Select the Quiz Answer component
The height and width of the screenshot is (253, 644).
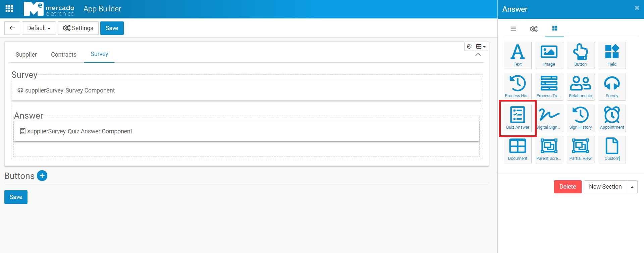518,118
